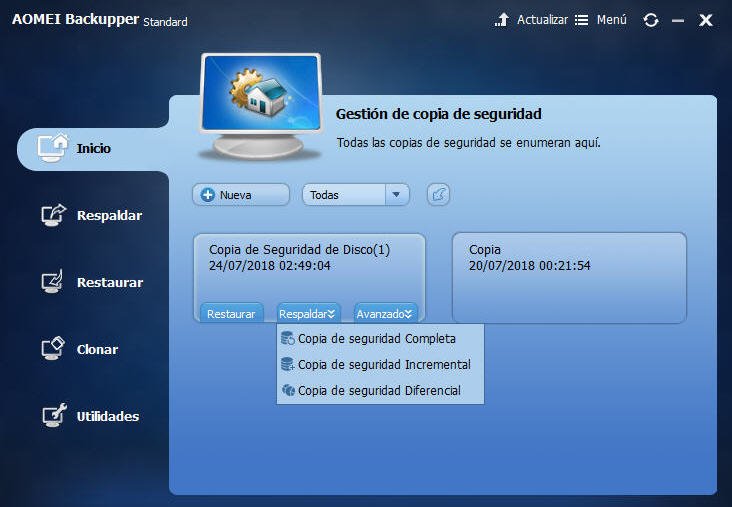The image size is (732, 507).
Task: Click the edit tool icon beside Todas
Action: click(438, 195)
